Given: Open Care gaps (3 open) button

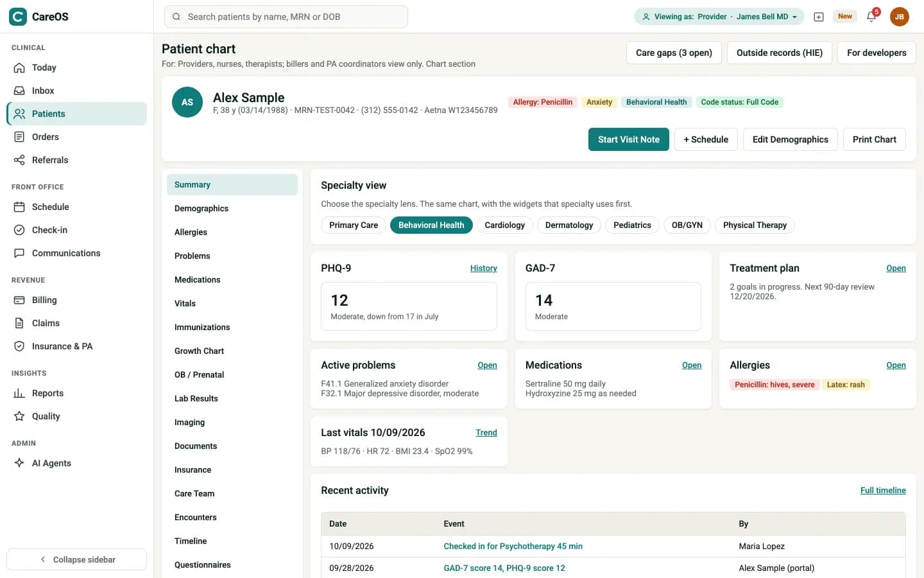Looking at the screenshot, I should 674,53.
